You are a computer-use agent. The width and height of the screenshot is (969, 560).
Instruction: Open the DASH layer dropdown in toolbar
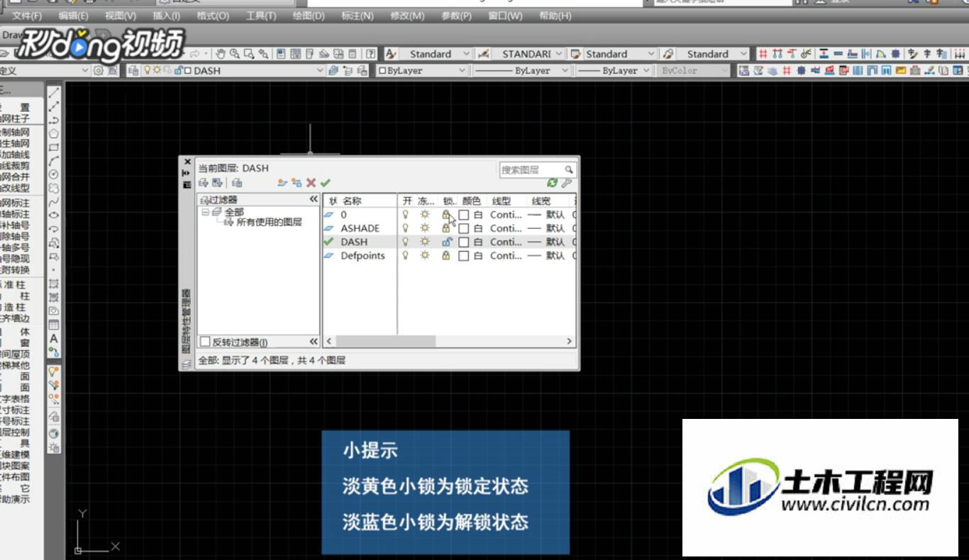[320, 70]
